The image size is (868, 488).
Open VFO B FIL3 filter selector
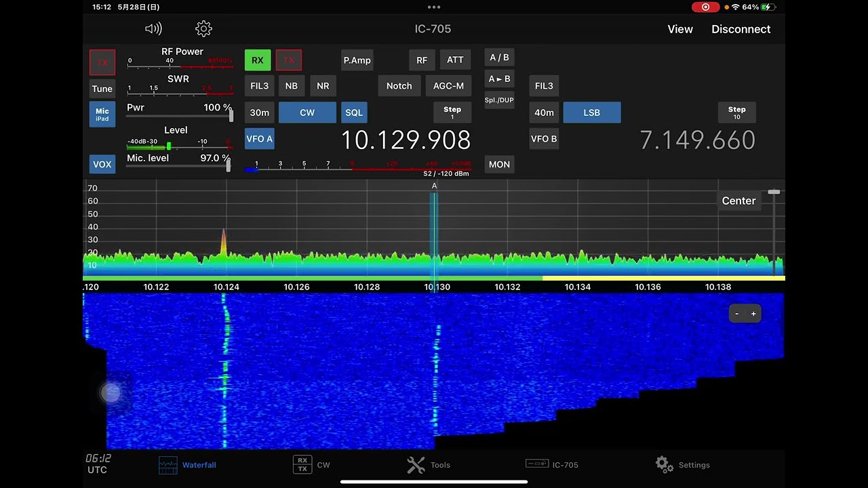tap(544, 86)
